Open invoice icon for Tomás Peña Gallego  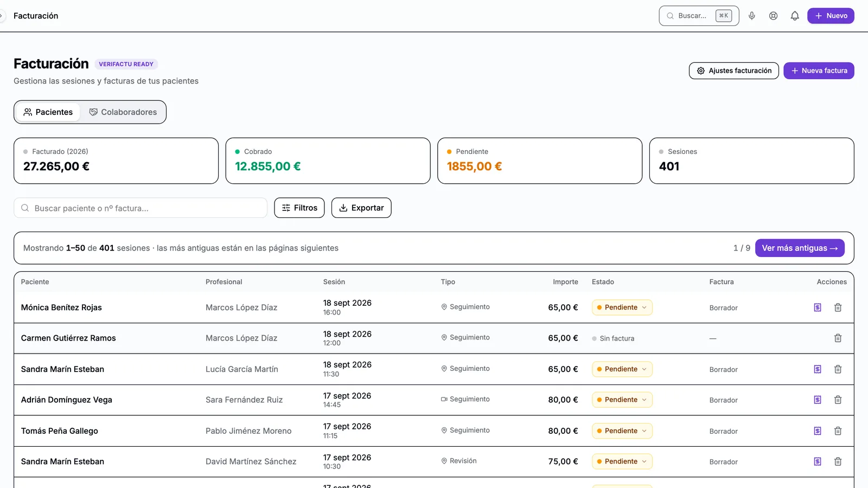click(818, 431)
